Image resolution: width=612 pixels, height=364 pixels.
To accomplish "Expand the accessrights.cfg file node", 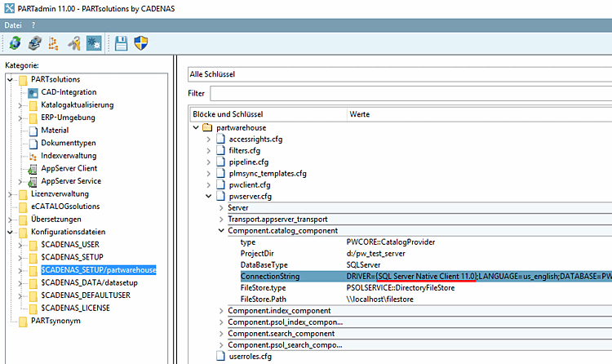I will pyautogui.click(x=208, y=140).
